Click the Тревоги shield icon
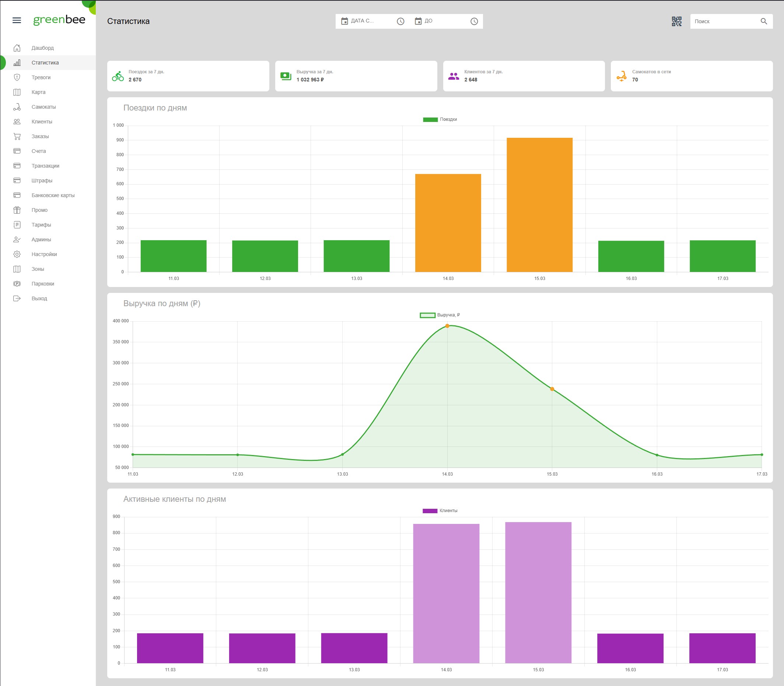This screenshot has width=784, height=686. pyautogui.click(x=17, y=77)
